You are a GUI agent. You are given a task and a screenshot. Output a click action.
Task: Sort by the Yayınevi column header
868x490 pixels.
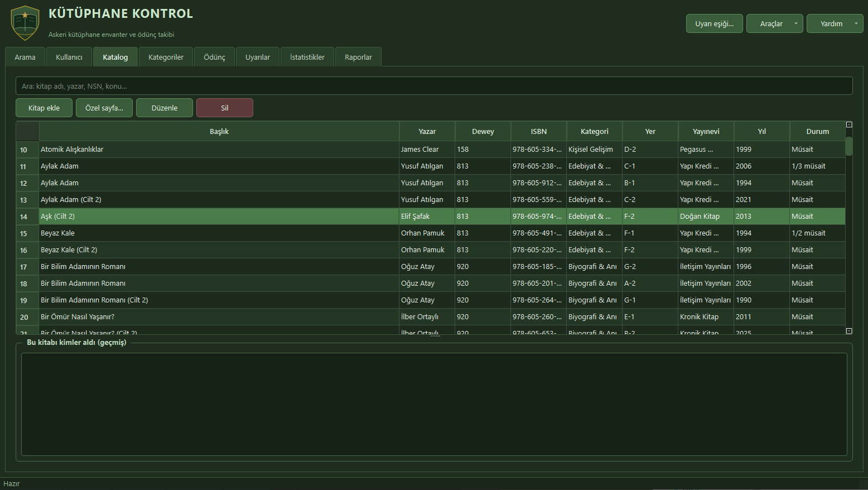point(706,131)
